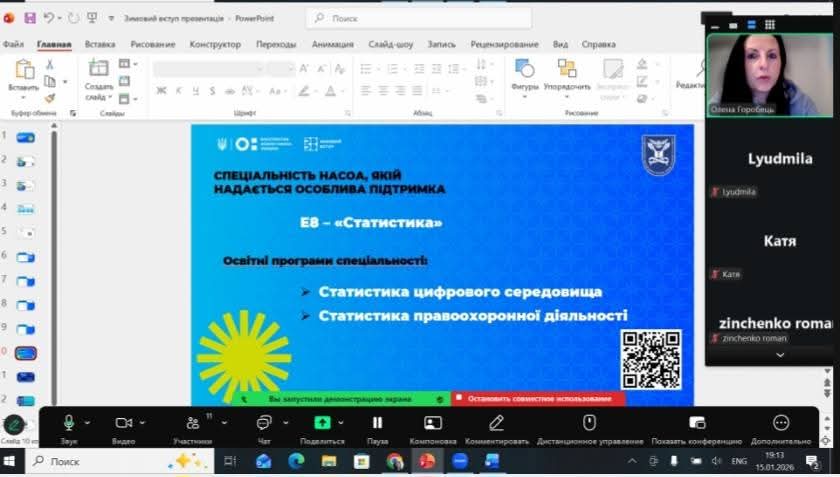Toggle the Видео camera button
This screenshot has width=840, height=477.
(x=123, y=423)
